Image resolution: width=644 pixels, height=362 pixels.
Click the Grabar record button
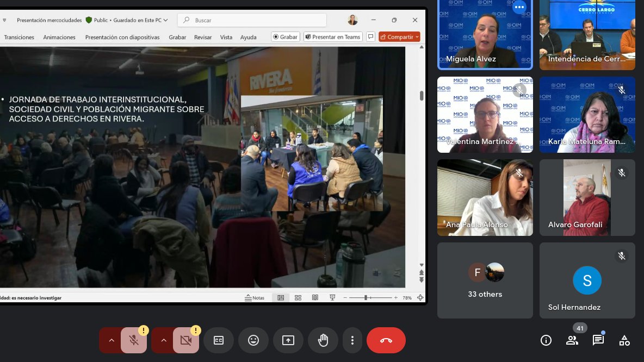[x=286, y=37]
